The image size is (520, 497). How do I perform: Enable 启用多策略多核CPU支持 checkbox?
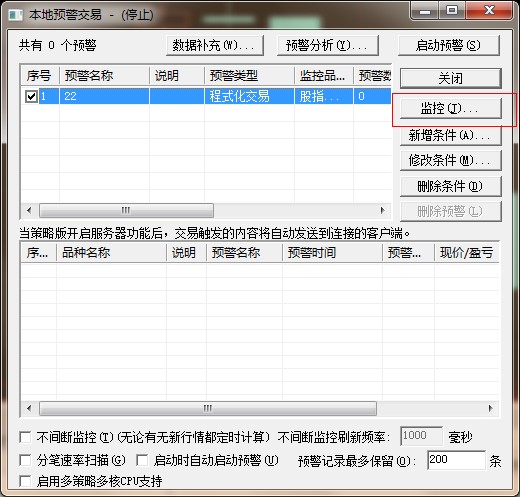pyautogui.click(x=25, y=481)
